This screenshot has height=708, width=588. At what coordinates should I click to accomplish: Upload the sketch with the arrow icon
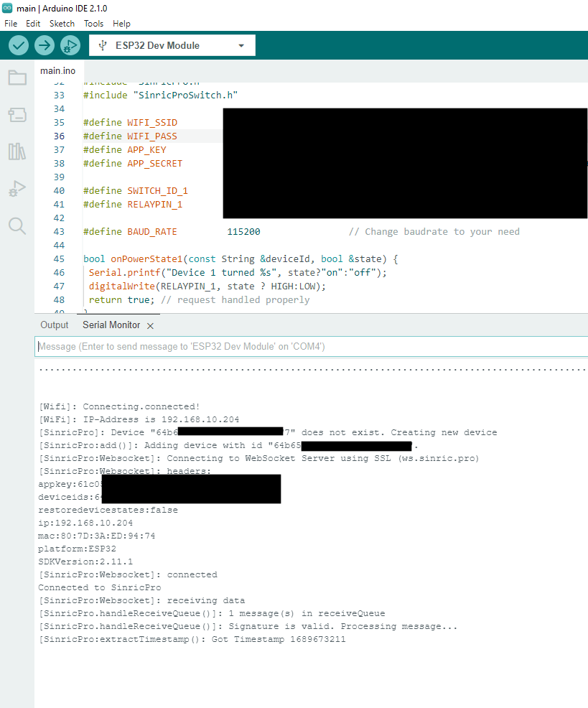44,45
